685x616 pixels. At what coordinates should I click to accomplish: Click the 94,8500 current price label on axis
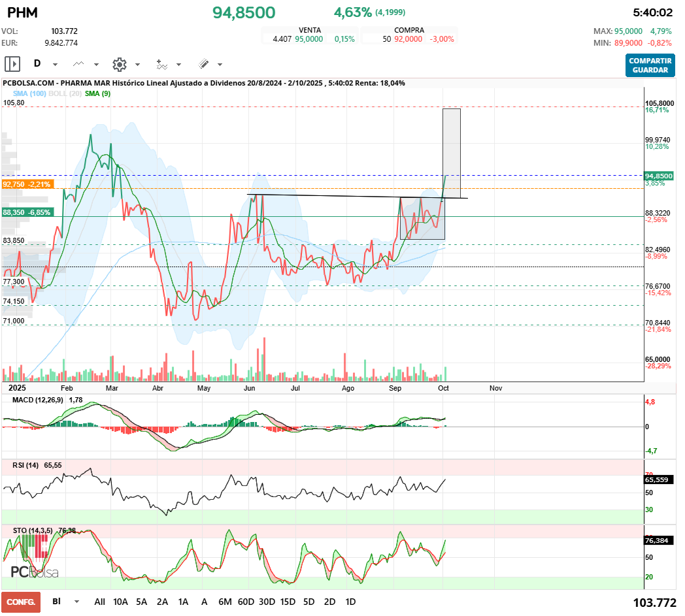point(658,176)
